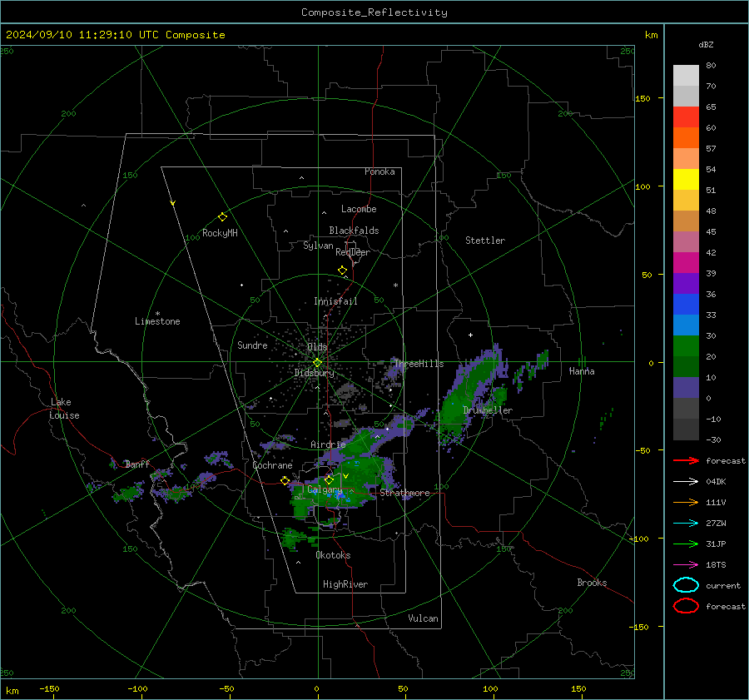
Task: Click the Banff town label
Action: click(137, 464)
